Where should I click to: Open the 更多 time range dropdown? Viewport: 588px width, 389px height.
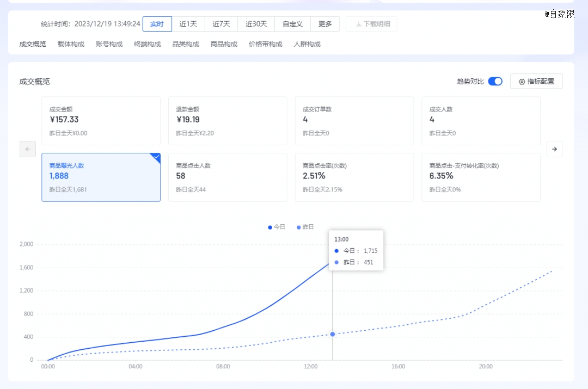point(325,24)
